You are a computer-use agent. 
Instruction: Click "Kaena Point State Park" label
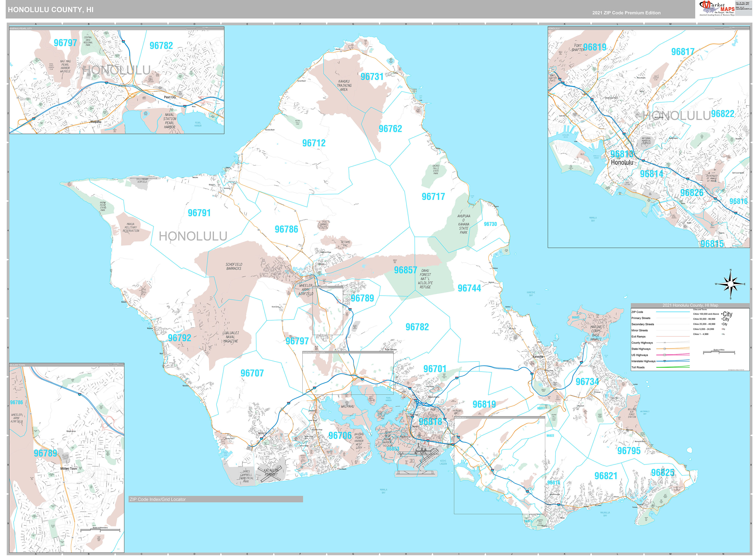click(x=103, y=206)
